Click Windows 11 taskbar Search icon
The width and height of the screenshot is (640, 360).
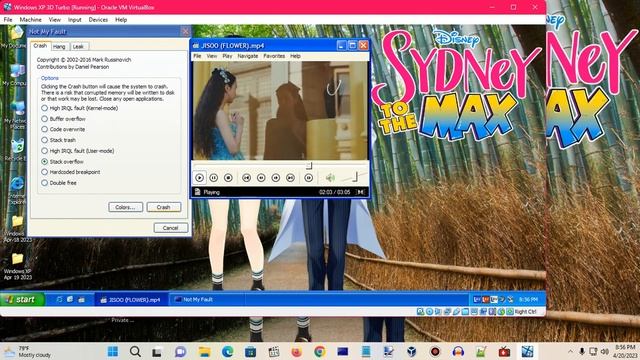click(135, 351)
